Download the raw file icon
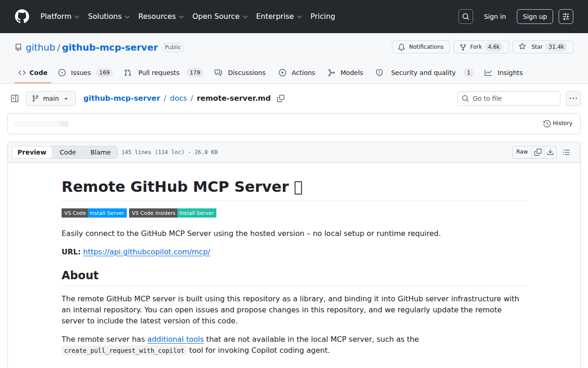The height and width of the screenshot is (368, 588). pos(550,152)
